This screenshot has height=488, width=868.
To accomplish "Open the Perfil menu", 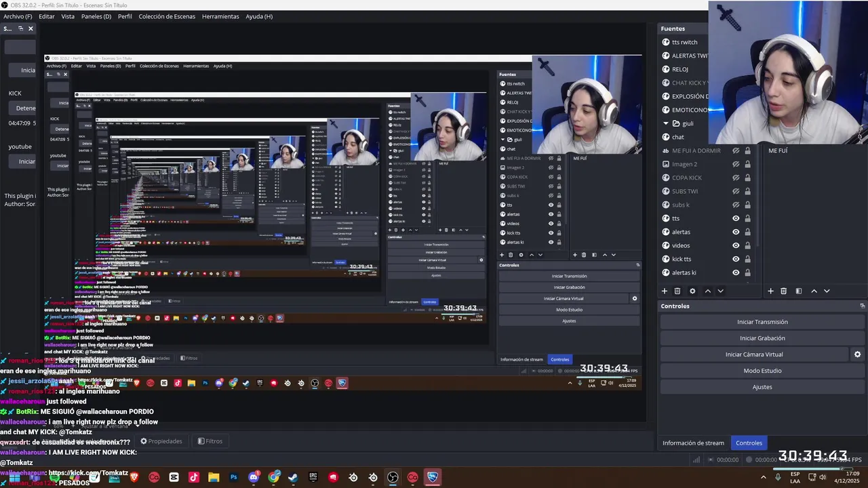I will [125, 16].
